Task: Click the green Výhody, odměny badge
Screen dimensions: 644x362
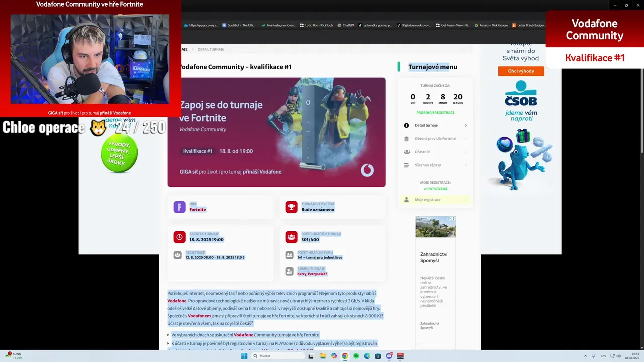Action: [119, 154]
